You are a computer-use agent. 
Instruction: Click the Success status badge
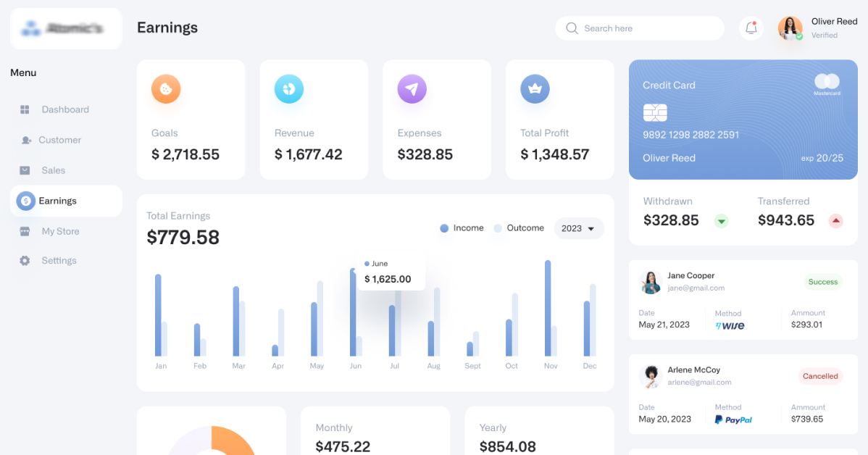tap(822, 282)
